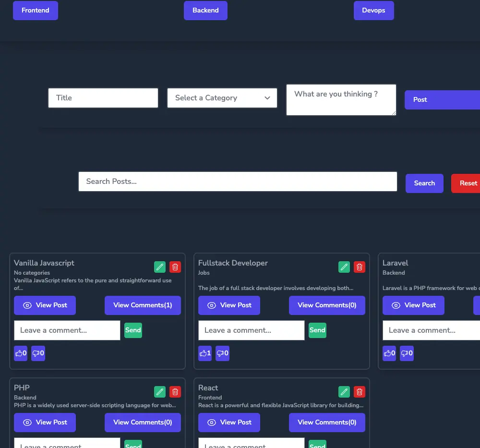Dislike the Fullstack Developer post
This screenshot has height=448, width=480.
(x=222, y=353)
